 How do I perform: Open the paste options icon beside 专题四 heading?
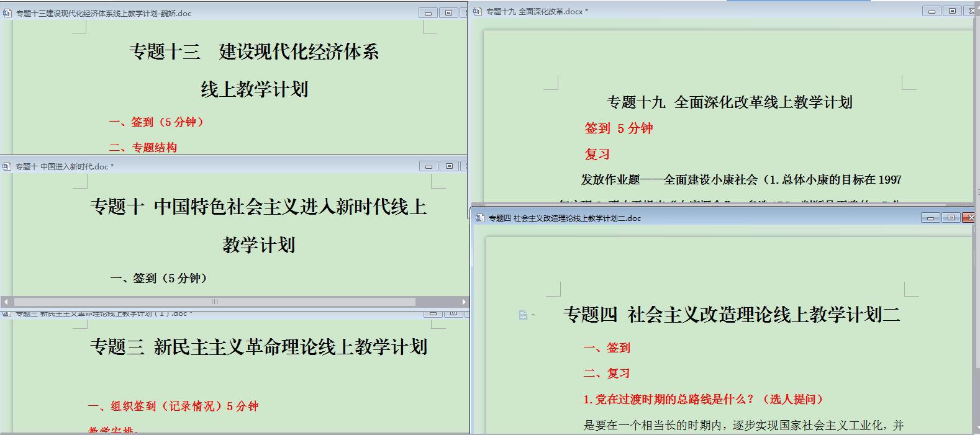coord(524,315)
